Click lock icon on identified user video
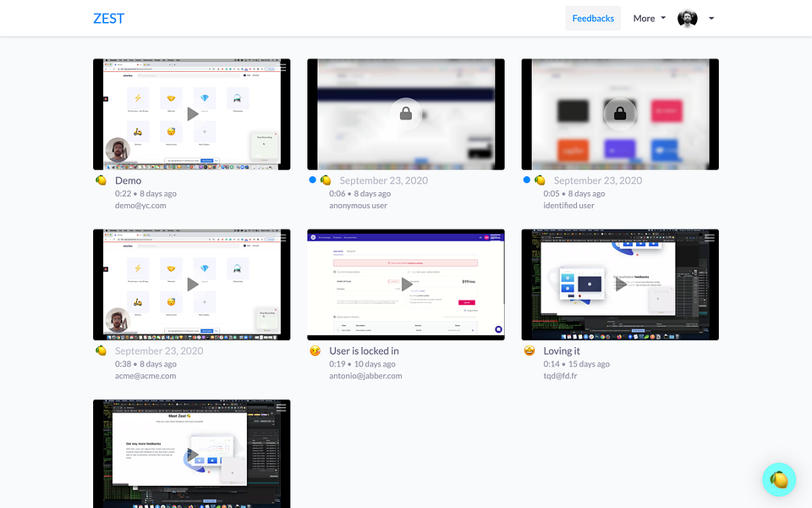Screen dimensions: 812x508 point(620,113)
